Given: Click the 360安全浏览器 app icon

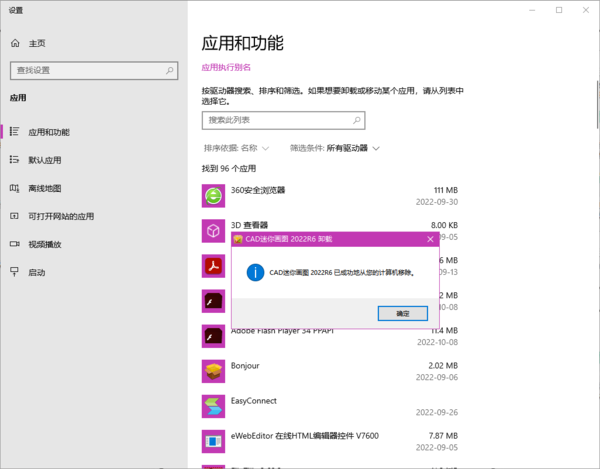Looking at the screenshot, I should pyautogui.click(x=213, y=197).
